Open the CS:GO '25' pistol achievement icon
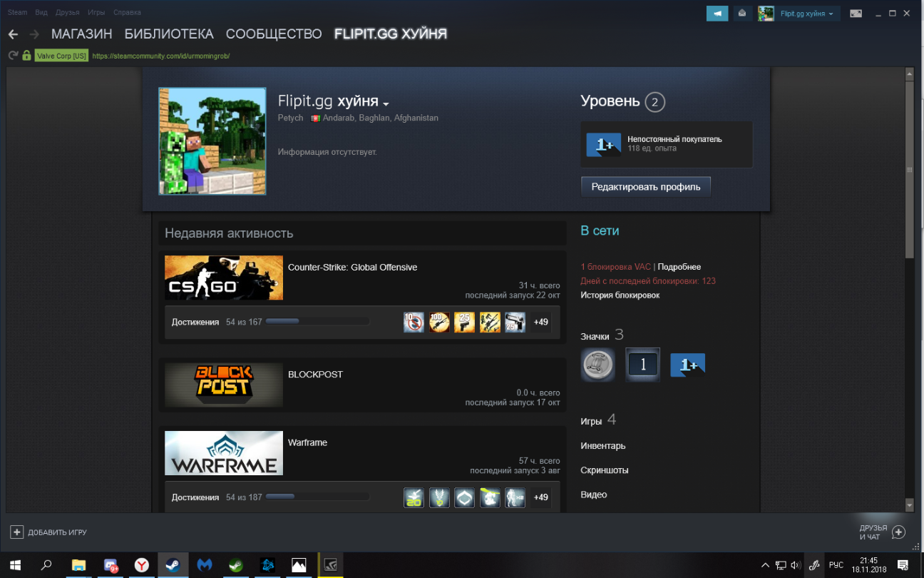Viewport: 924px width, 578px height. tap(464, 322)
